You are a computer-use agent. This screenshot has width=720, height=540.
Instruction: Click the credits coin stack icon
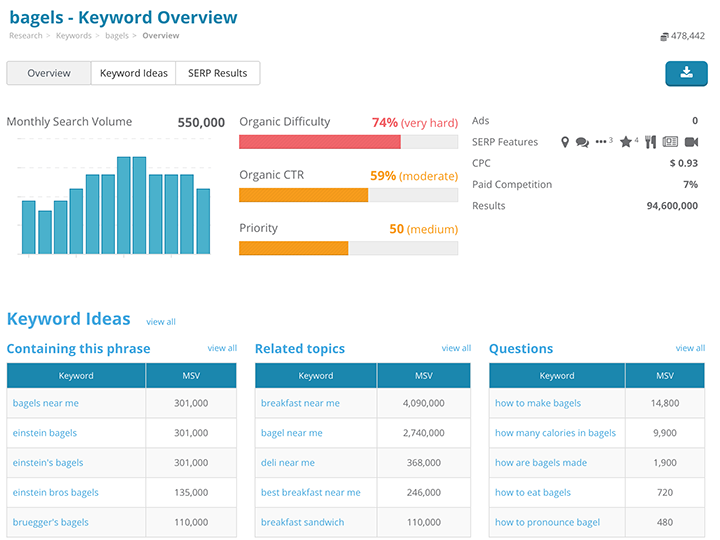point(664,37)
